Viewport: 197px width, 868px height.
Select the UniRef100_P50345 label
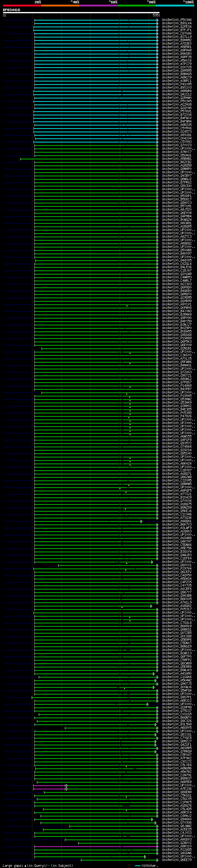pos(177,101)
